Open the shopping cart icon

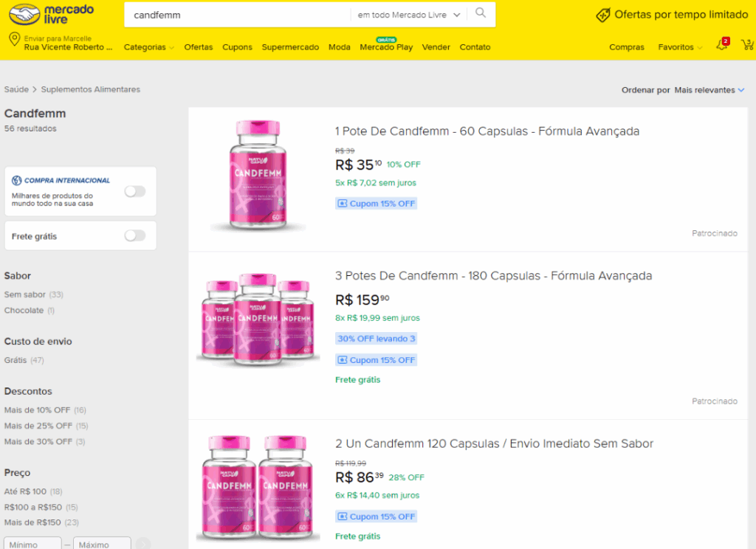(x=748, y=44)
